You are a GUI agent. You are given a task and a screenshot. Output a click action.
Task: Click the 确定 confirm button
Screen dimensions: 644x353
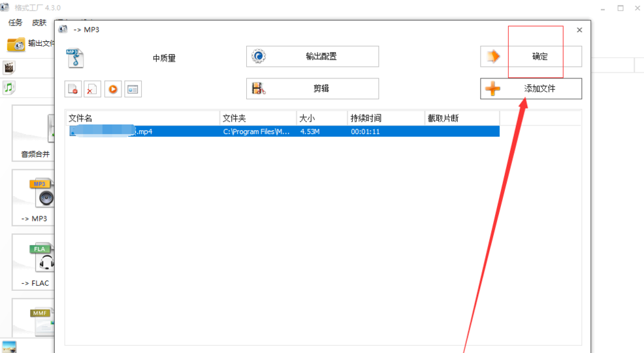pos(531,56)
